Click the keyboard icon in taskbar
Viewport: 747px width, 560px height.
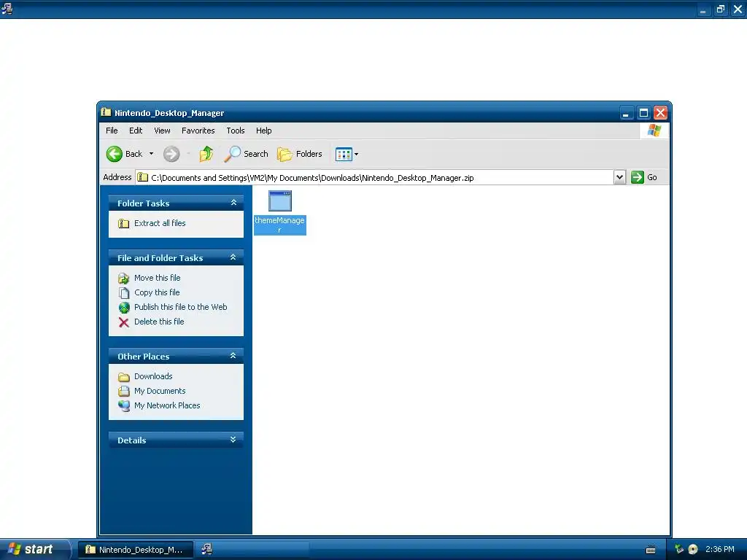coord(651,550)
